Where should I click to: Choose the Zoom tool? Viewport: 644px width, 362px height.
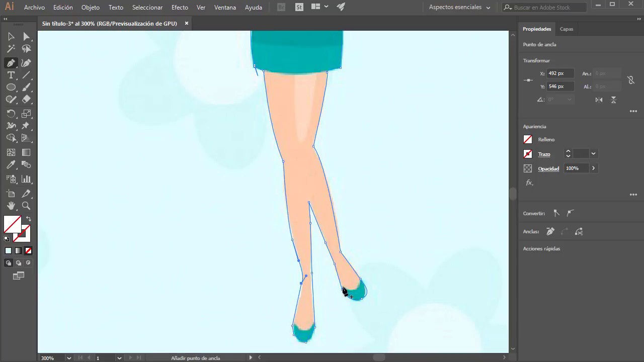click(26, 206)
